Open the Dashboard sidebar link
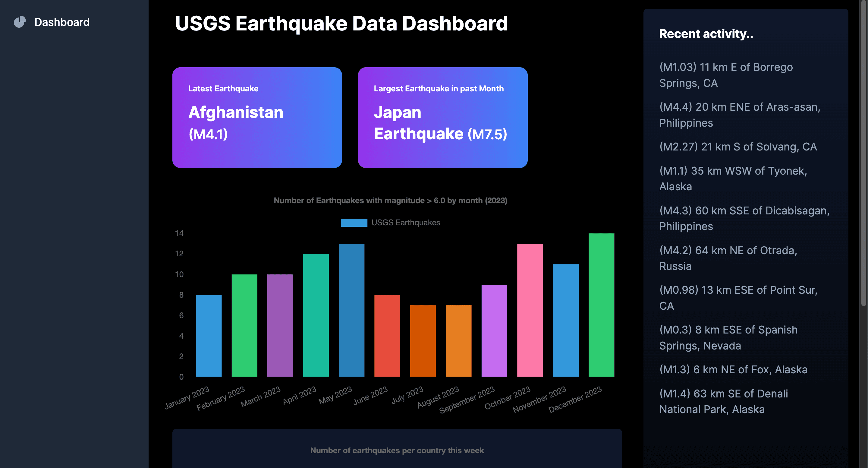 point(52,22)
